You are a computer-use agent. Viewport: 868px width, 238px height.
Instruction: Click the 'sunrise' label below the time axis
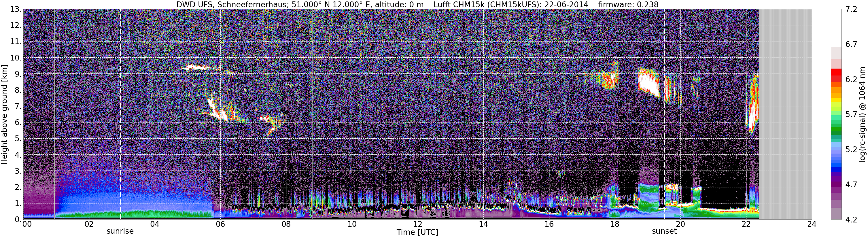point(120,231)
